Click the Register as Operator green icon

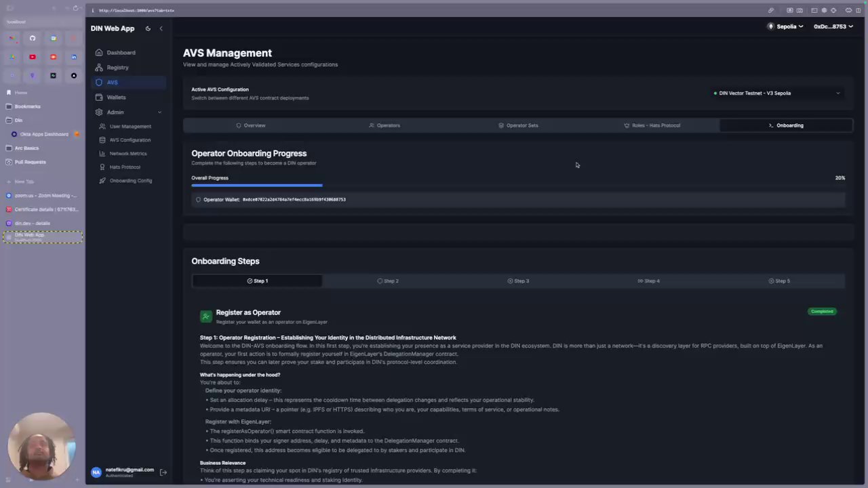[x=206, y=316]
